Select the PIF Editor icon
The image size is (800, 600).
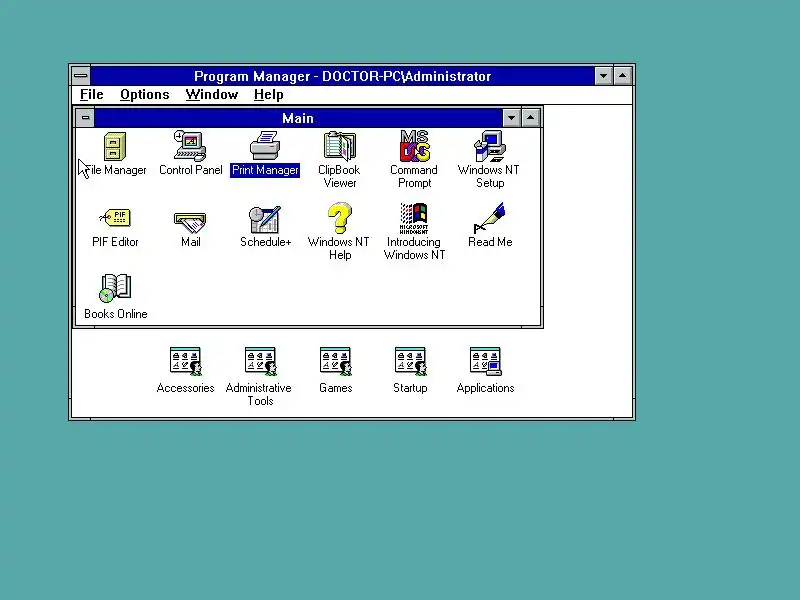(115, 218)
